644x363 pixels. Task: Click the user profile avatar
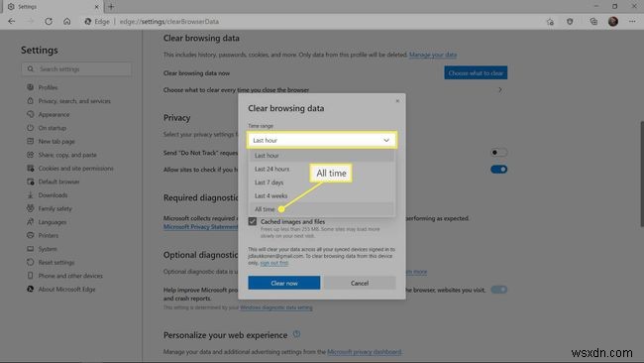[x=612, y=22]
